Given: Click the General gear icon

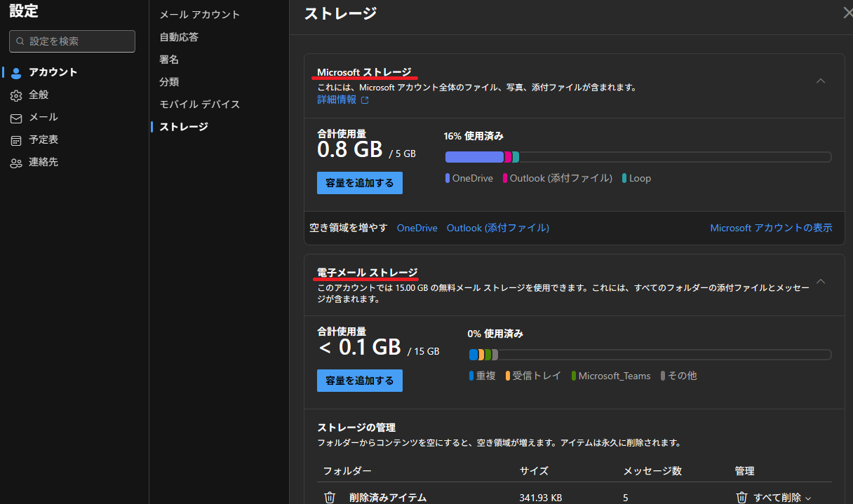Looking at the screenshot, I should tap(16, 95).
